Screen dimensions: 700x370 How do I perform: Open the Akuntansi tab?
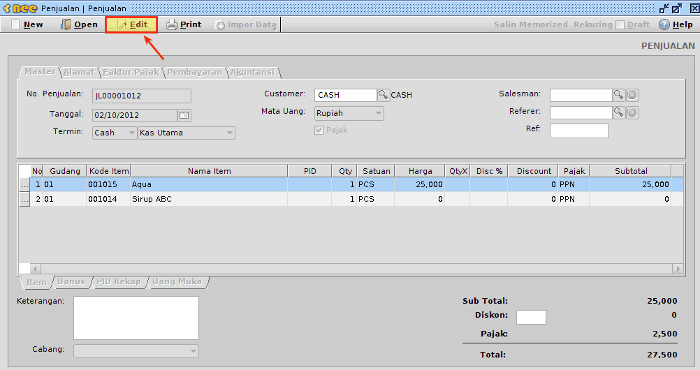pyautogui.click(x=252, y=72)
